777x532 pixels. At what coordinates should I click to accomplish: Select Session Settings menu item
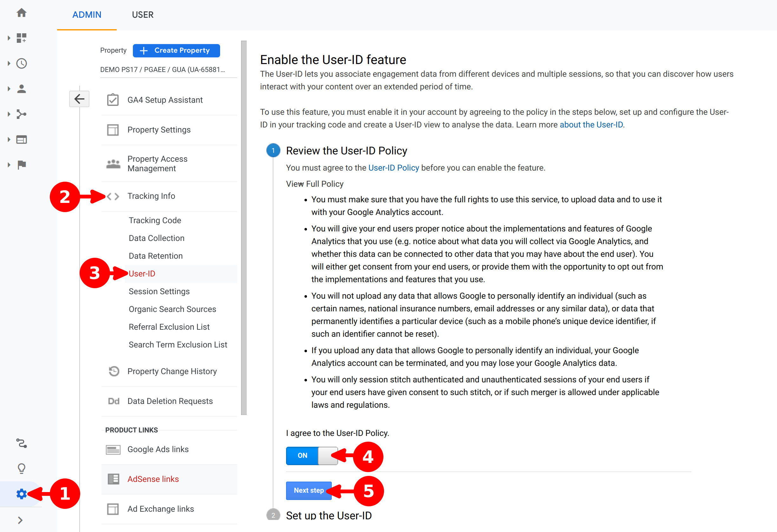159,291
